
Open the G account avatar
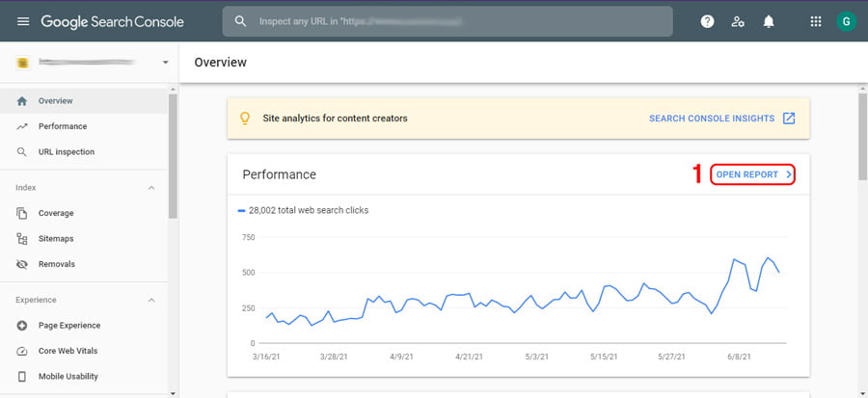pos(846,21)
